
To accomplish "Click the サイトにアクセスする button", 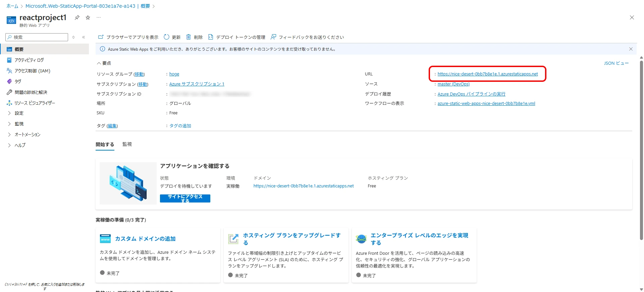I will tap(185, 198).
